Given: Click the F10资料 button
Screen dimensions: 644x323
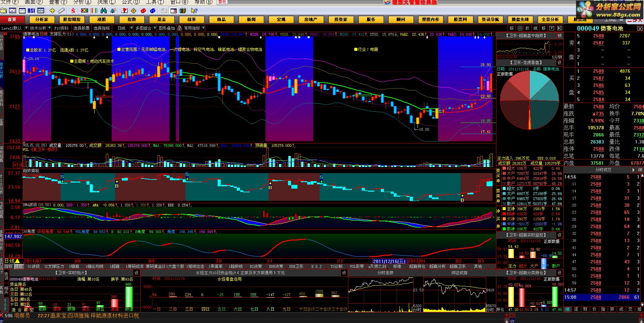Looking at the screenshot, I should (61, 28).
